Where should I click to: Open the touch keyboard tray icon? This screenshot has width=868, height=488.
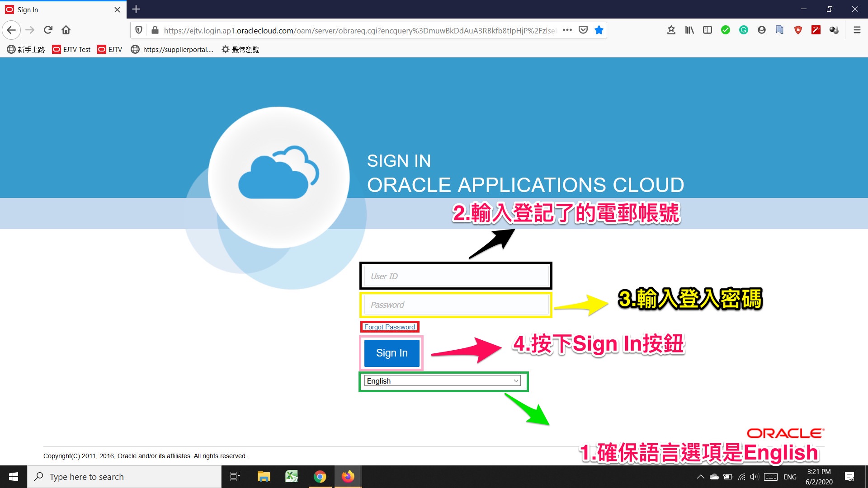tap(771, 477)
